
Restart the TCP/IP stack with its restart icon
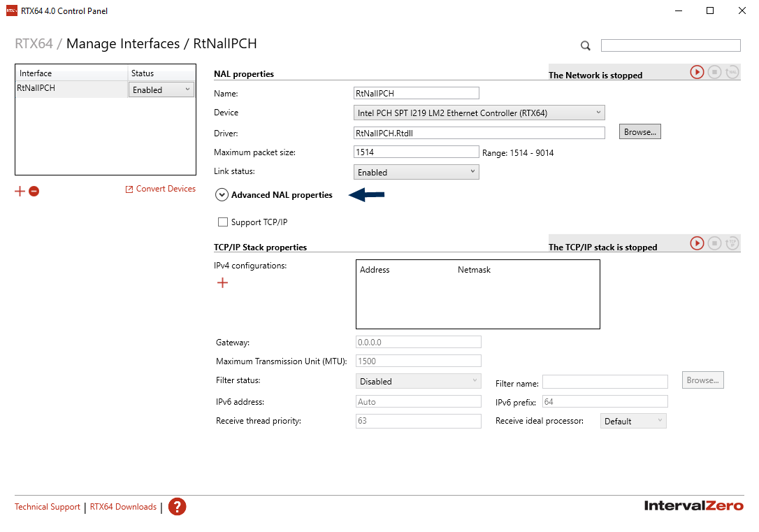pyautogui.click(x=732, y=243)
